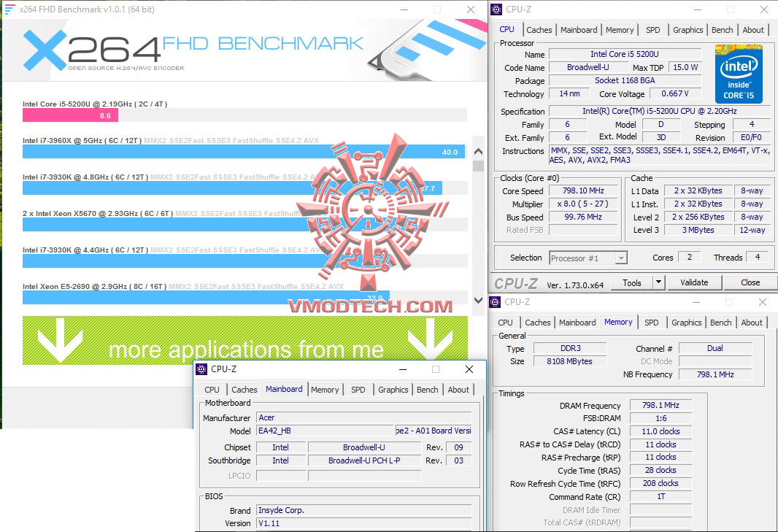Select CPU tab in Memory CPU-Z window
The image size is (778, 532).
[505, 323]
